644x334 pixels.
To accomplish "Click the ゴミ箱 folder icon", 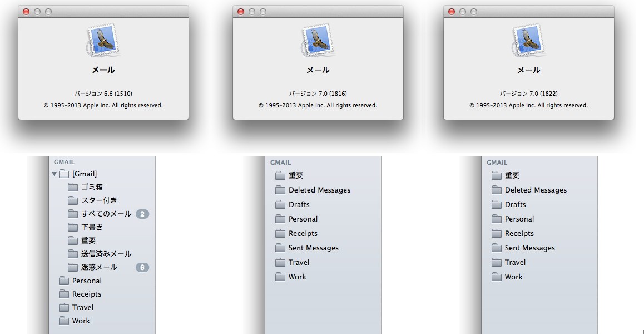I will tap(73, 187).
